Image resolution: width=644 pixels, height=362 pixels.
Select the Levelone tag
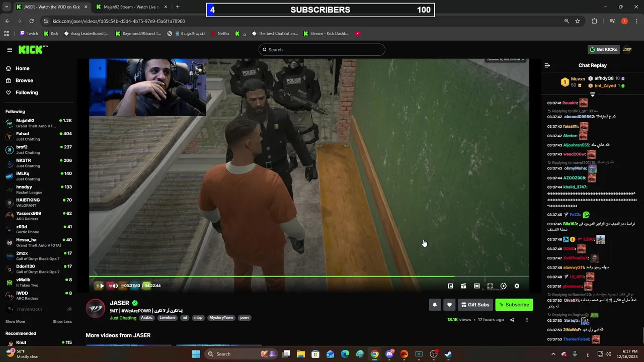[168, 318]
